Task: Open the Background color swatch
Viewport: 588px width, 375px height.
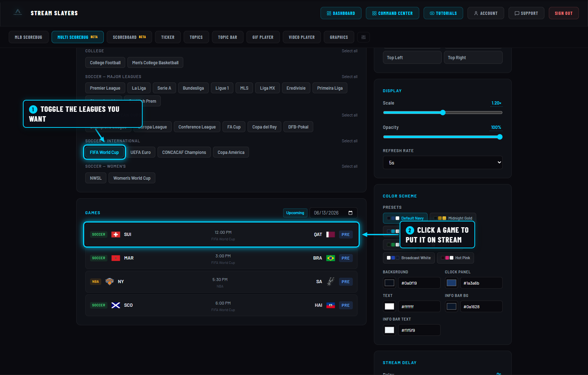Action: tap(389, 283)
